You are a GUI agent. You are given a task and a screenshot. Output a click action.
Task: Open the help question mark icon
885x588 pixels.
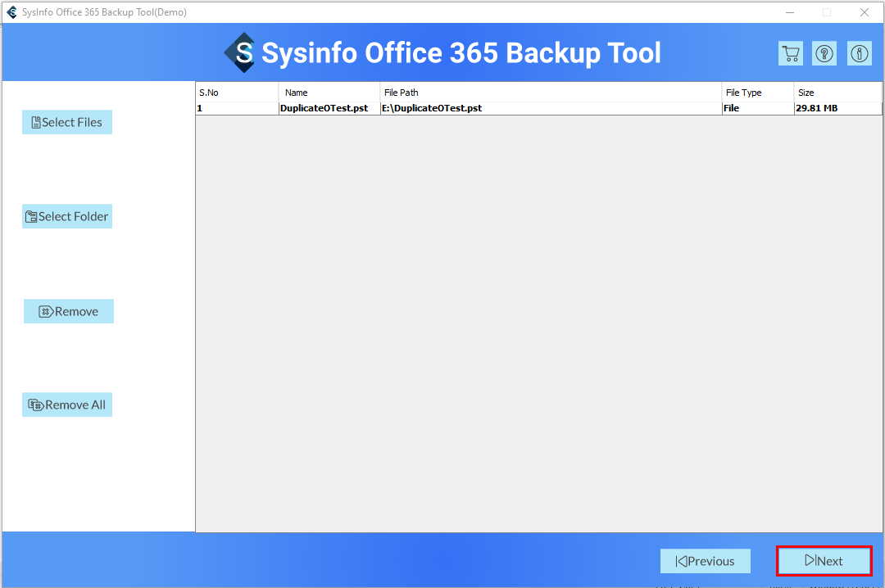point(824,53)
